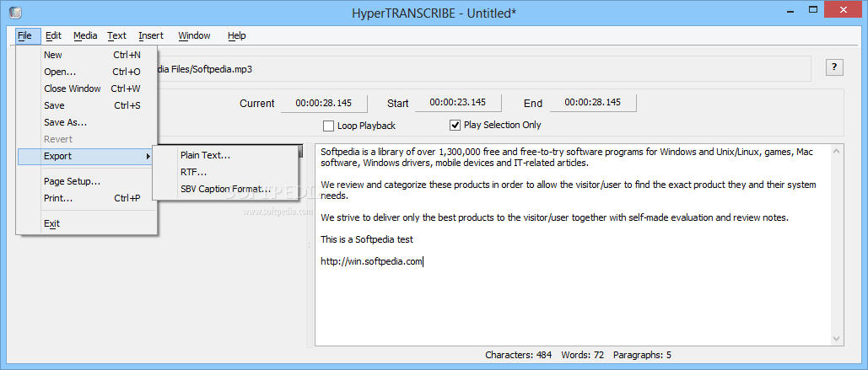The height and width of the screenshot is (370, 868).
Task: Click the media file path field Softpedia.mp3
Action: 484,70
